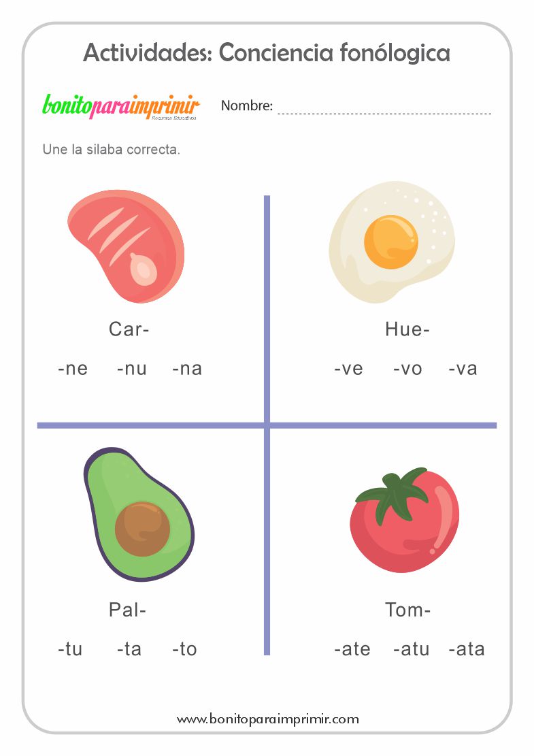The image size is (534, 756).
Task: Pick the "-to" syllable under Pal-
Action: point(184,649)
